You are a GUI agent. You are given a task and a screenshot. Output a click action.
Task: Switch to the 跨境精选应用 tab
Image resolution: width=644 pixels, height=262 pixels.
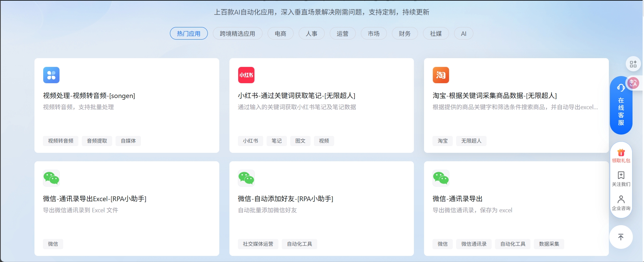click(x=238, y=33)
